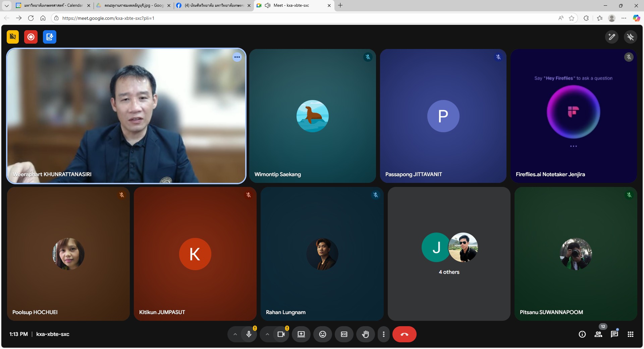Present your screen now button

pyautogui.click(x=301, y=334)
